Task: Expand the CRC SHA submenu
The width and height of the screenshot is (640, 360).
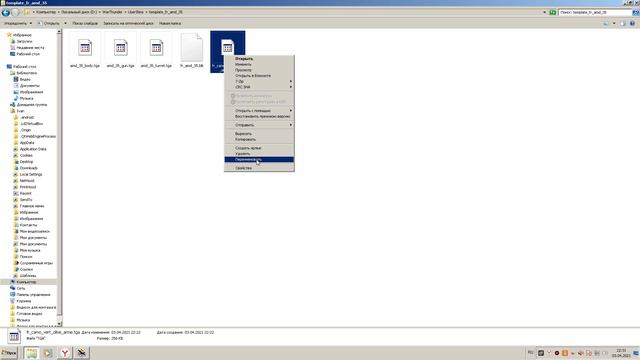Action: click(x=259, y=87)
